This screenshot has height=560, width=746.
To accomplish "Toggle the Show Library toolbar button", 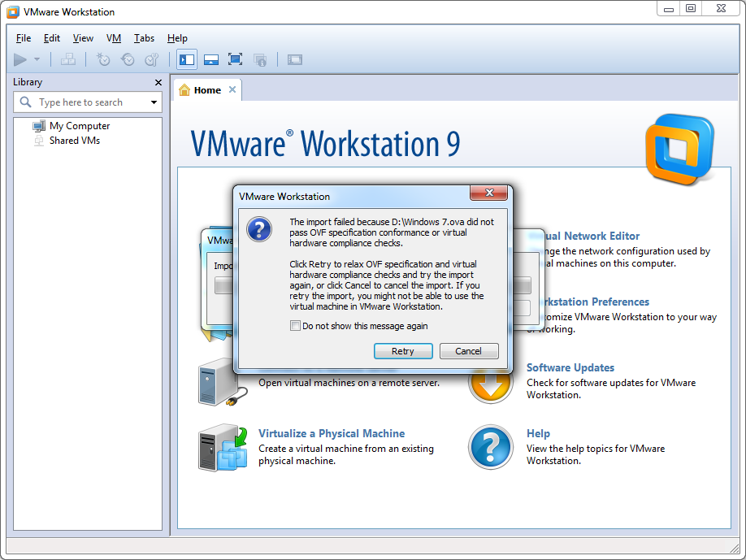I will 187,59.
